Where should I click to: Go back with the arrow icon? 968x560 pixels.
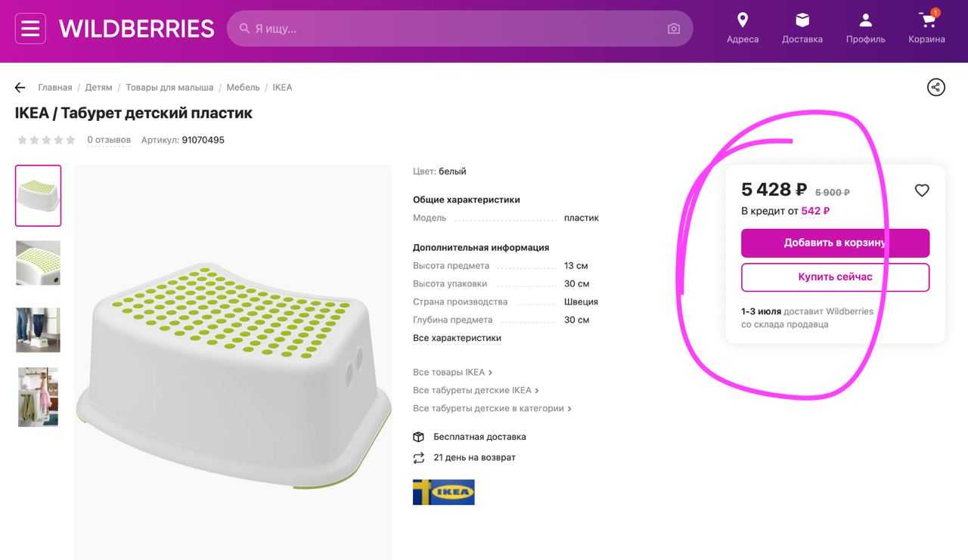tap(20, 88)
